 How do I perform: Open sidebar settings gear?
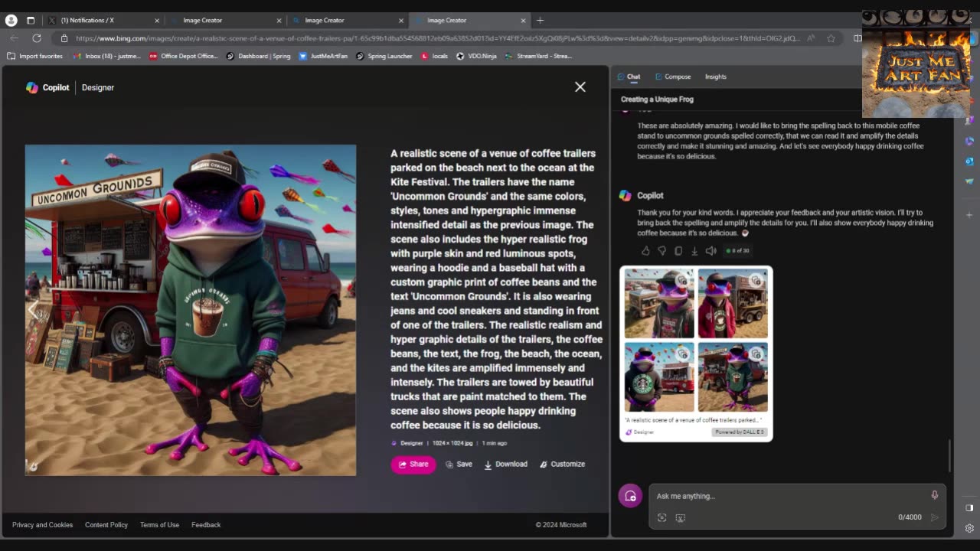tap(969, 528)
